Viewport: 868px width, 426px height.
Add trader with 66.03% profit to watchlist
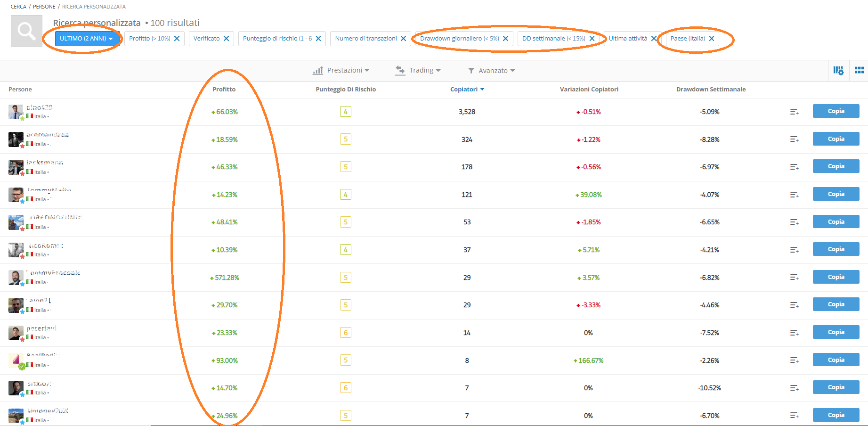(x=795, y=112)
